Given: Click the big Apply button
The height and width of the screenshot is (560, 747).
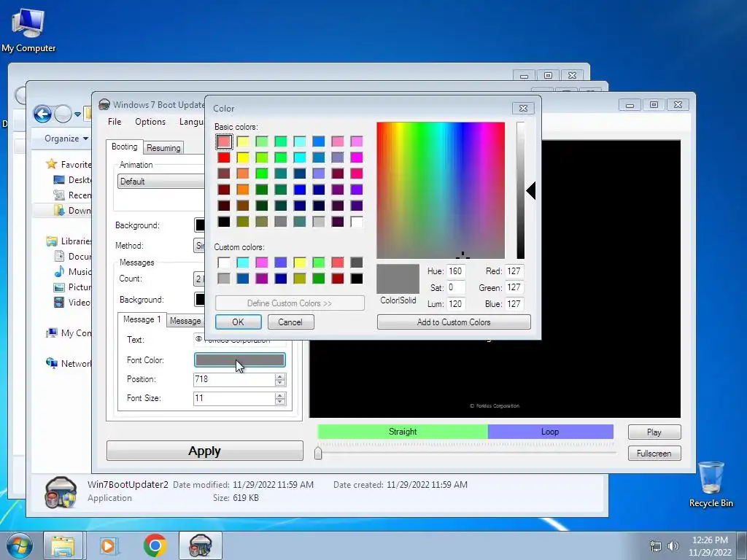Looking at the screenshot, I should click(x=205, y=451).
